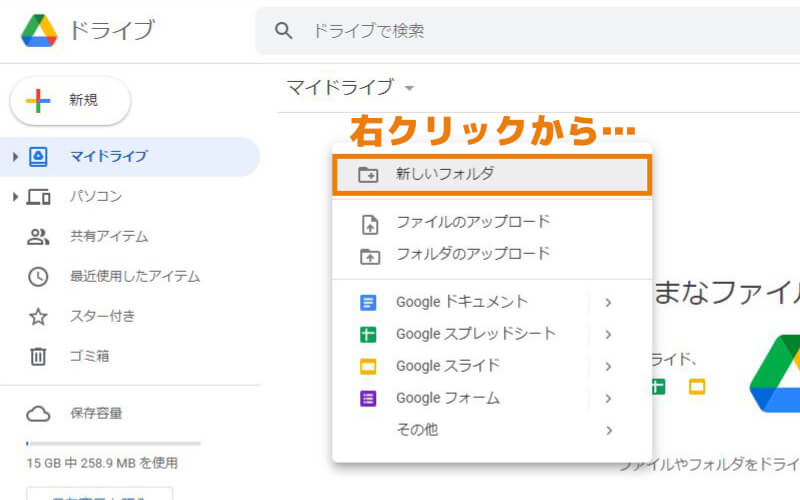Screen dimensions: 800x500
Task: Expand the その他 submenu arrow
Action: point(608,431)
